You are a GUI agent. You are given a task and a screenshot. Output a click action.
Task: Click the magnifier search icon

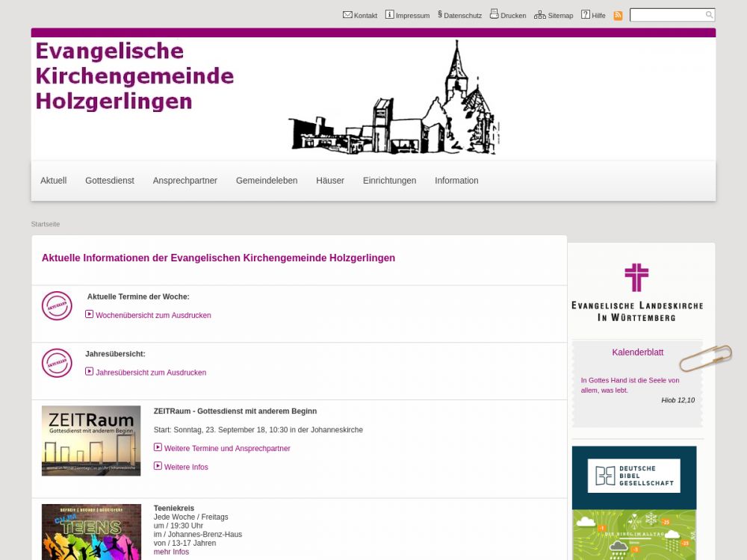709,15
